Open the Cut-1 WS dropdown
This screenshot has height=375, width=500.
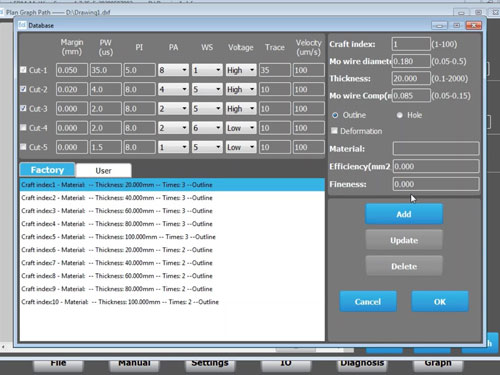207,70
